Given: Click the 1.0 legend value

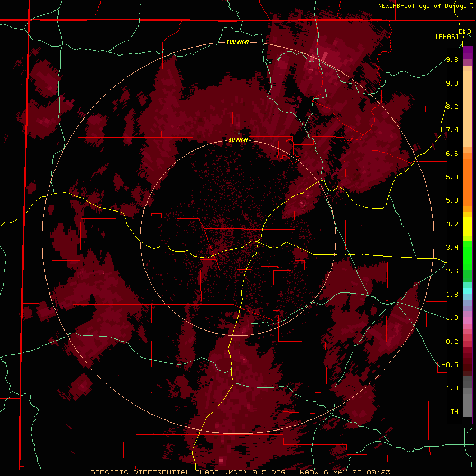Looking at the screenshot, I should 452,318.
